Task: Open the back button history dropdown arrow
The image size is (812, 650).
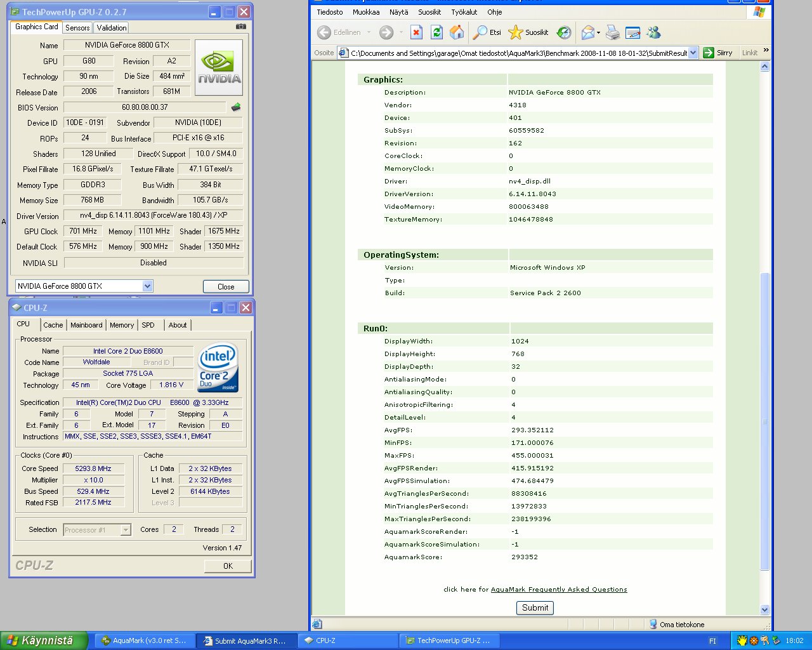Action: pos(369,32)
